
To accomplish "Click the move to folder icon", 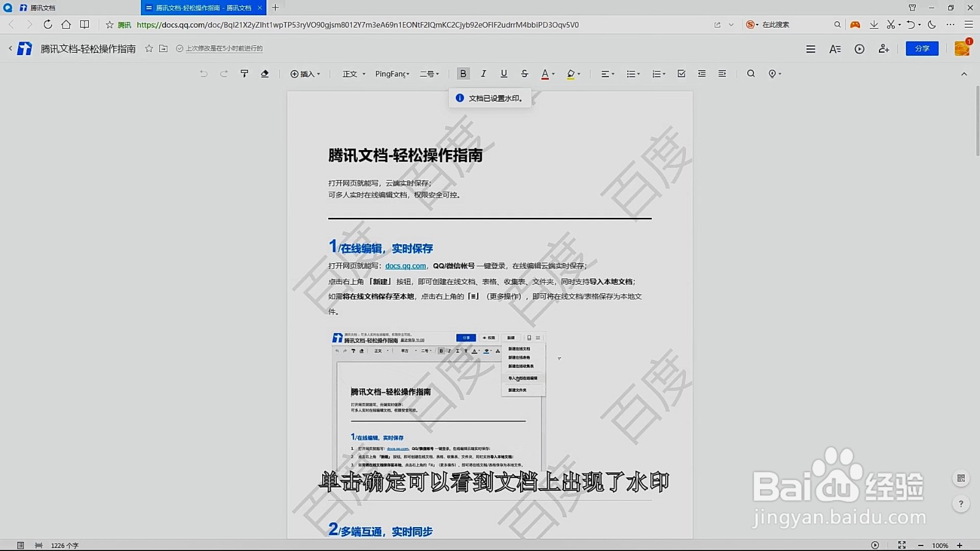I will [x=164, y=48].
